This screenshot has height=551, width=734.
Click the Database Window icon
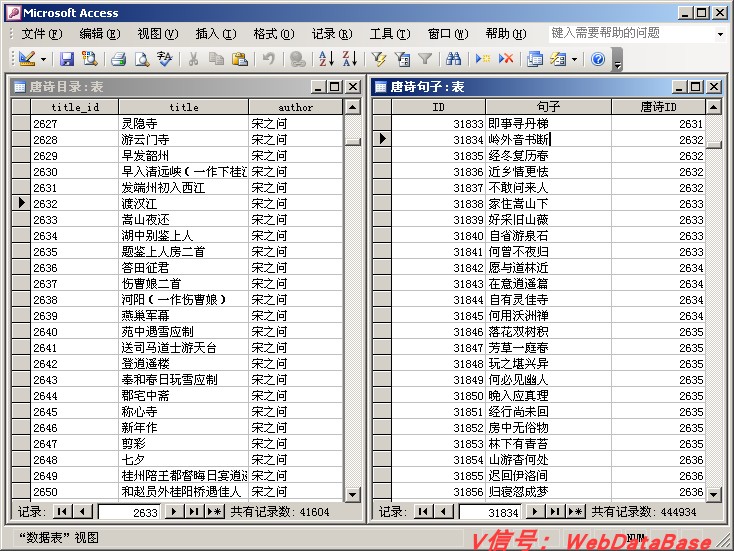click(x=535, y=59)
